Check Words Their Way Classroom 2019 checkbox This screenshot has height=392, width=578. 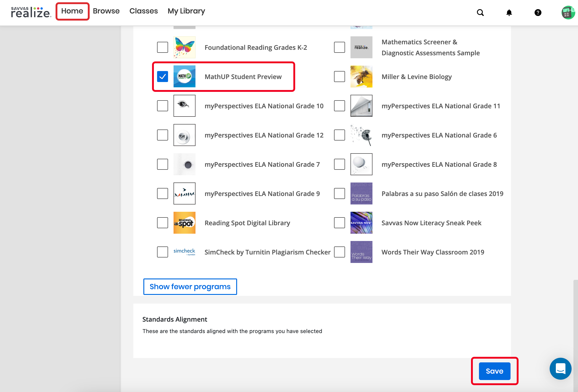click(x=339, y=252)
